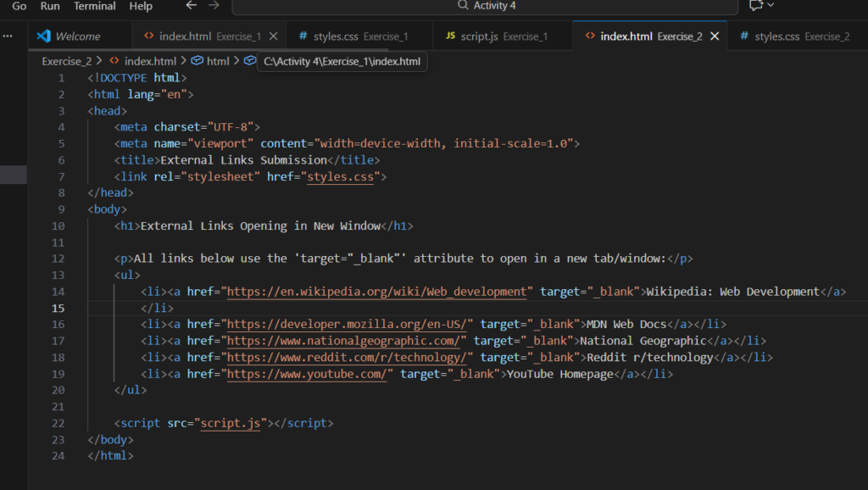Close the Exercise_2 index.html tab
Image resolution: width=868 pixels, height=490 pixels.
click(715, 36)
